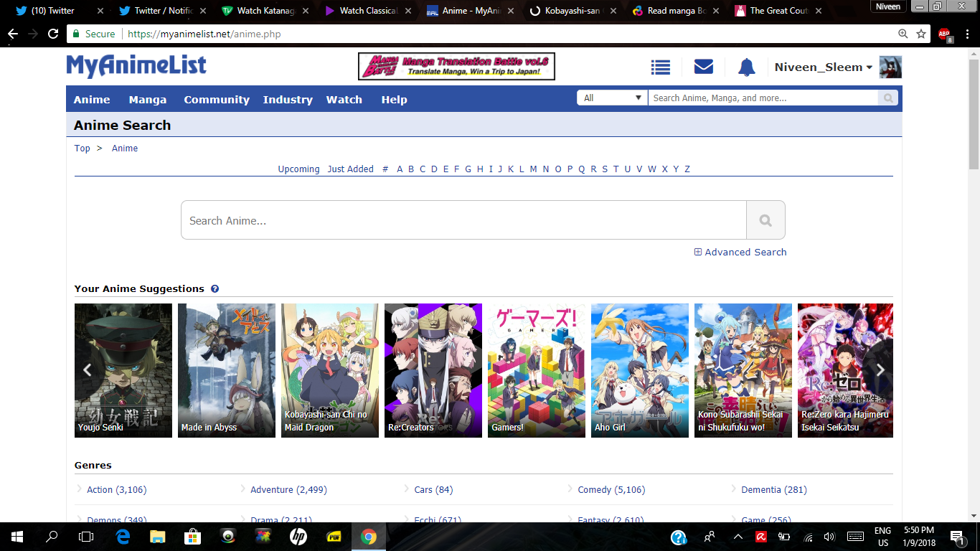Open the anime list icon in header

(x=660, y=67)
